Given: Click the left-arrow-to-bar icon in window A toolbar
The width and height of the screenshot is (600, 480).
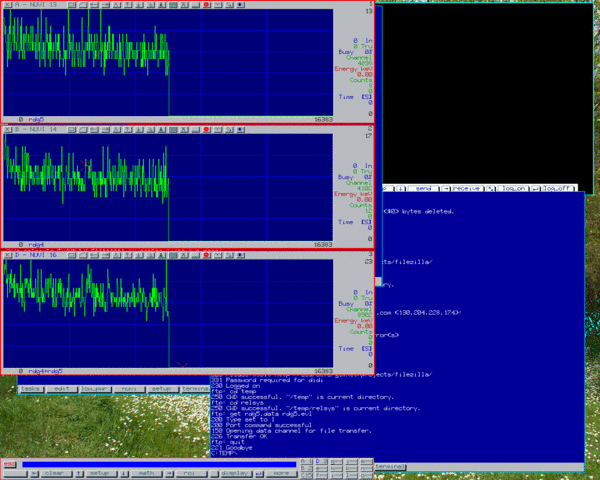Looking at the screenshot, I should 94,5.
